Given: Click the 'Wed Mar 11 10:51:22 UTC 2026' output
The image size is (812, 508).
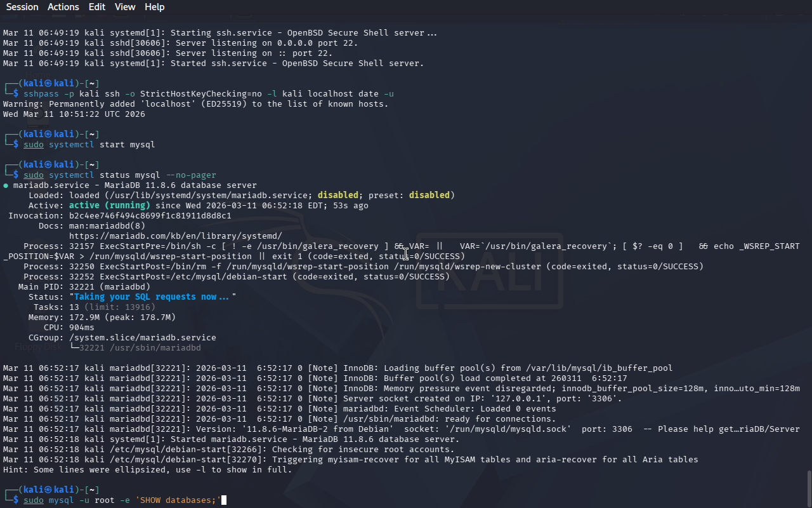Looking at the screenshot, I should (x=74, y=114).
